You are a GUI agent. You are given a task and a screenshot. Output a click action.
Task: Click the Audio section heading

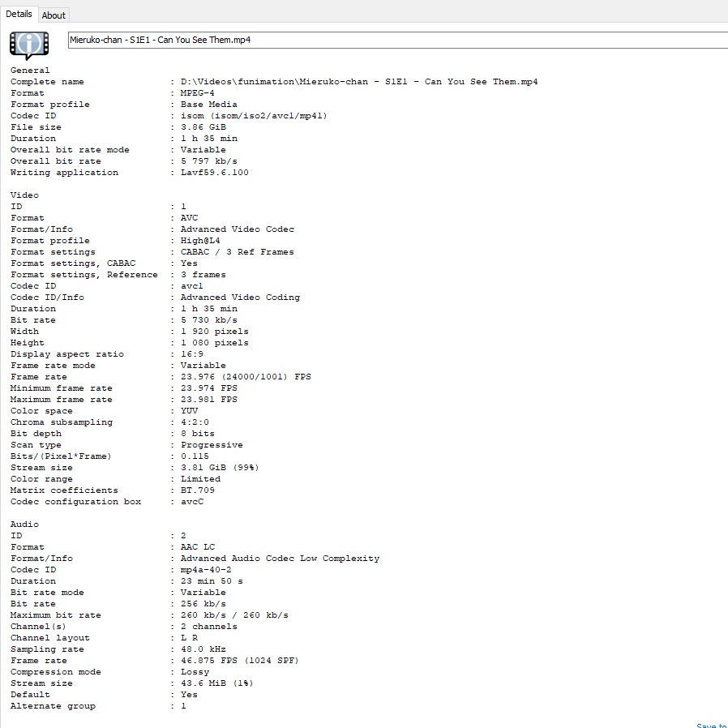click(24, 524)
